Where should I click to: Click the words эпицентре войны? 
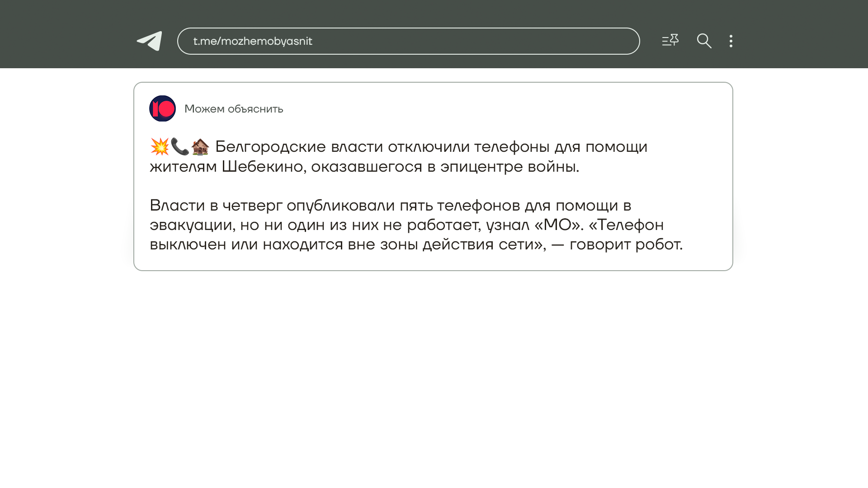tap(509, 167)
